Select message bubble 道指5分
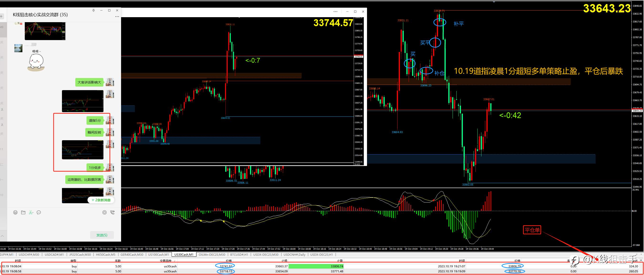This screenshot has height=275, width=644. click(x=95, y=120)
